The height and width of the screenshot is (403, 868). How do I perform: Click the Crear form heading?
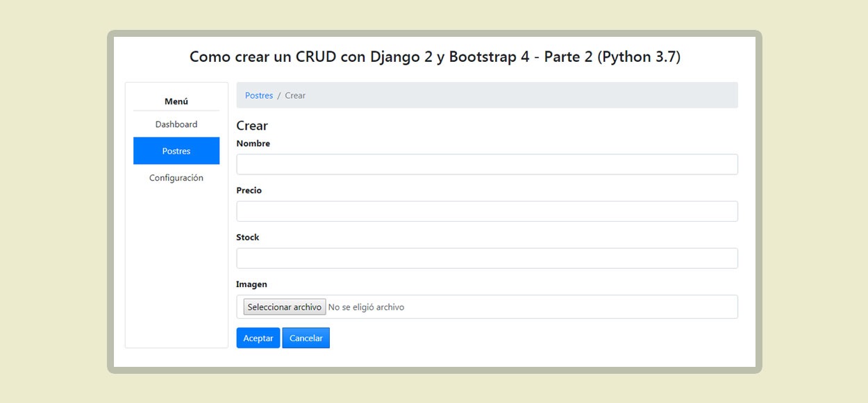(x=252, y=126)
